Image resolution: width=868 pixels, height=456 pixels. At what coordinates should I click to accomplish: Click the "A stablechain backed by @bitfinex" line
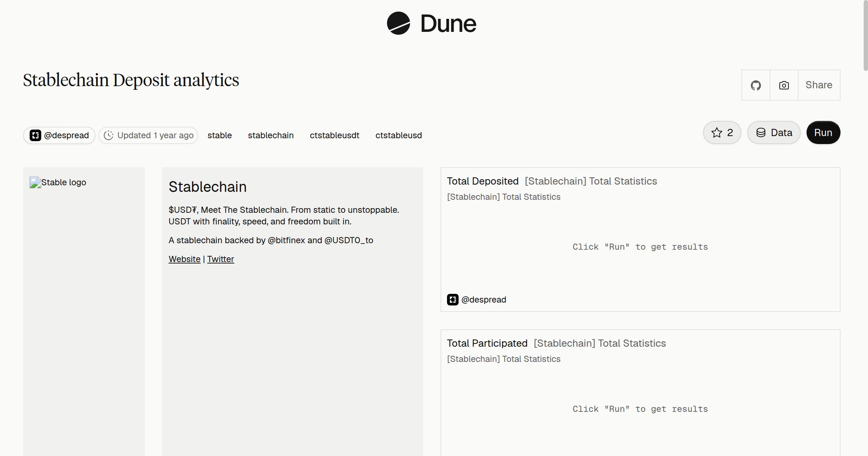tap(271, 240)
